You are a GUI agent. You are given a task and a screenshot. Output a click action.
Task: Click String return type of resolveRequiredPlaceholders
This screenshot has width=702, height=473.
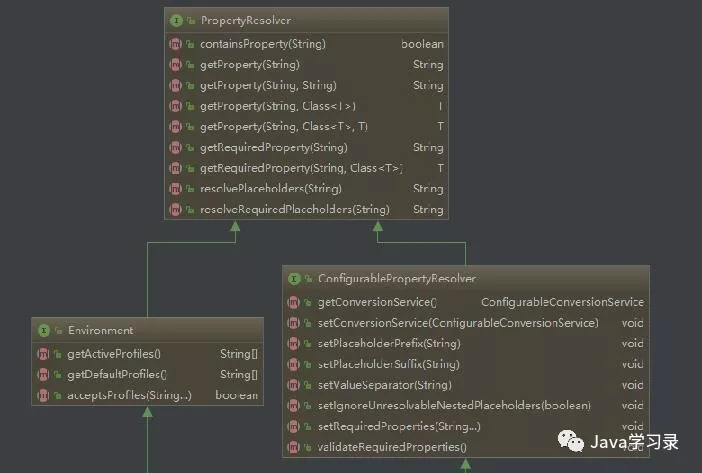(428, 209)
